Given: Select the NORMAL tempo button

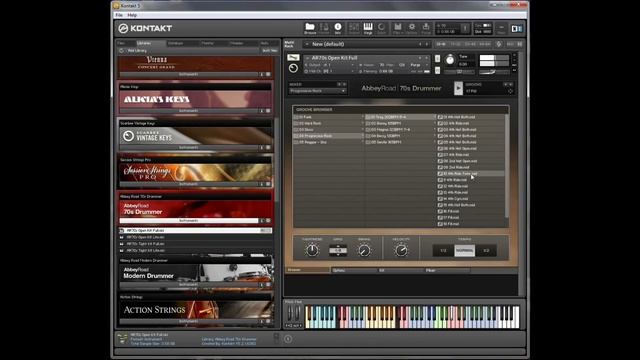Looking at the screenshot, I should pyautogui.click(x=464, y=250).
